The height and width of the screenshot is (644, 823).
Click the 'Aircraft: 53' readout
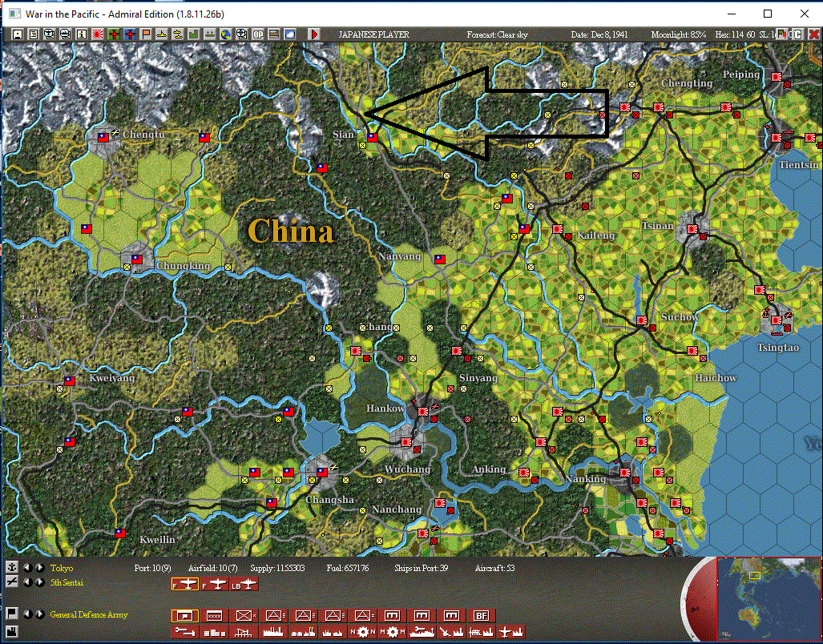[494, 568]
